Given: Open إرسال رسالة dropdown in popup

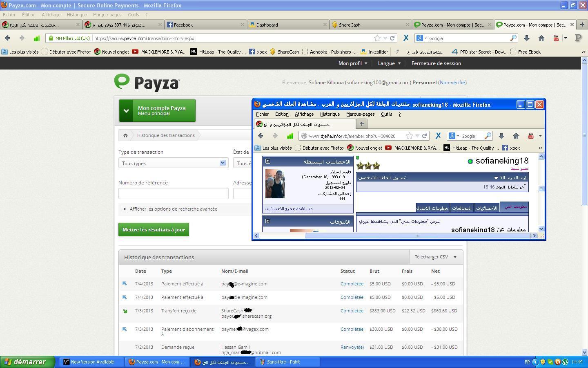Looking at the screenshot, I should pos(510,177).
